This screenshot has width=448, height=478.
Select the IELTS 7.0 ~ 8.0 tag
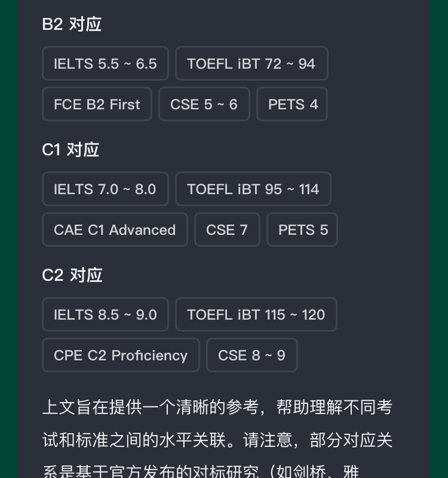[x=105, y=189]
